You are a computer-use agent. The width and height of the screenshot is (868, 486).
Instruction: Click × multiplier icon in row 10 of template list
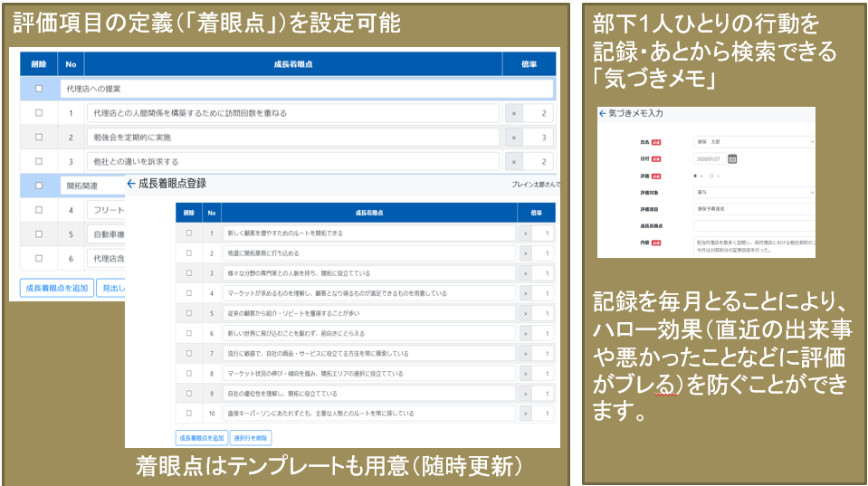pyautogui.click(x=526, y=413)
